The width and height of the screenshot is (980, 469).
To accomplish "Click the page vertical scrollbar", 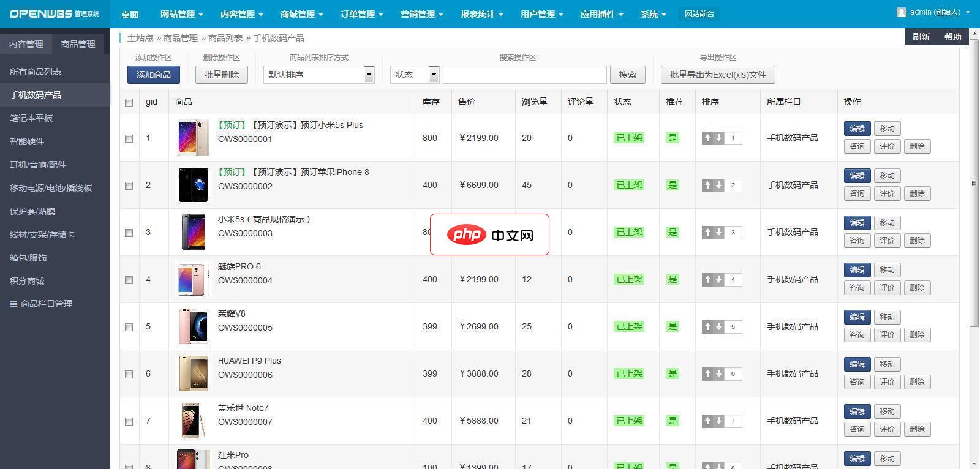I will pyautogui.click(x=974, y=182).
